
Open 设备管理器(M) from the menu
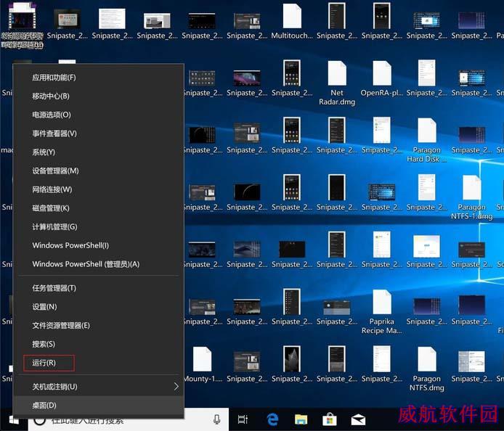coord(55,171)
